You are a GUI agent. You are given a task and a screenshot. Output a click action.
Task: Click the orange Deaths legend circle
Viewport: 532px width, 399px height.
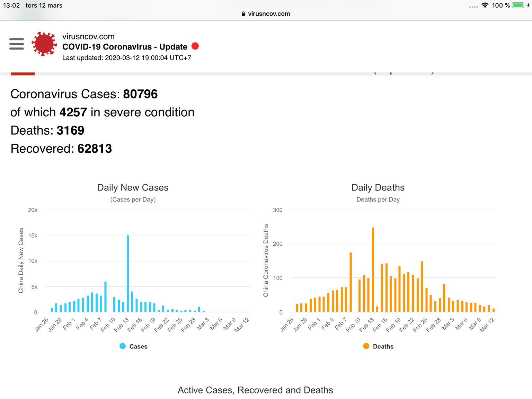pos(366,346)
